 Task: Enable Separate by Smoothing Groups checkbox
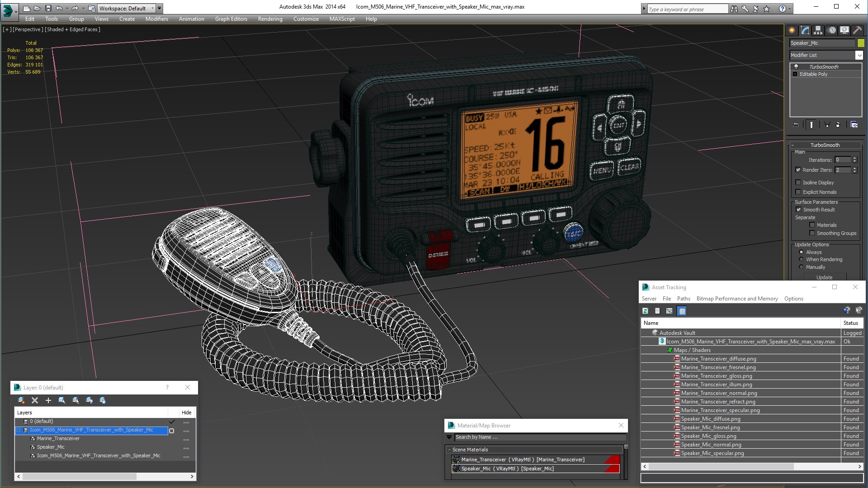point(812,233)
